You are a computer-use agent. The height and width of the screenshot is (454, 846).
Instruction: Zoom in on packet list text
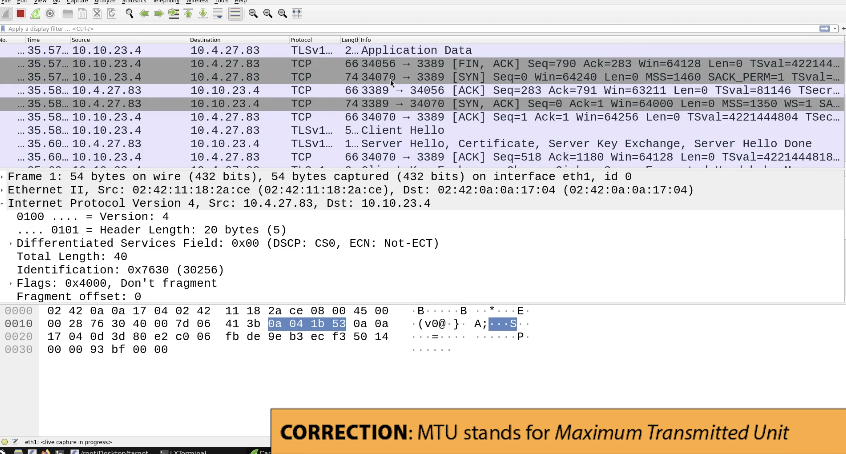coord(255,14)
